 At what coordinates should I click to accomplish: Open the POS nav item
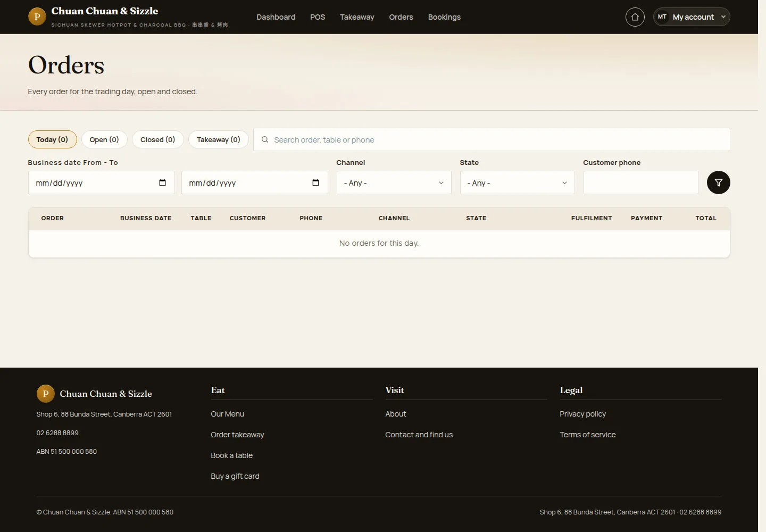pyautogui.click(x=318, y=17)
